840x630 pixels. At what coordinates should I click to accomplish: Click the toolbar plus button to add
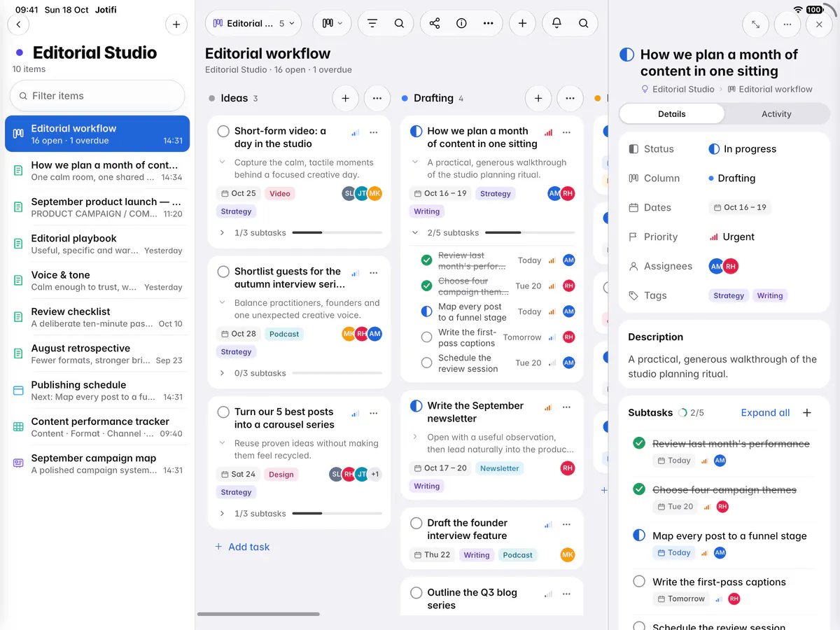(x=522, y=23)
